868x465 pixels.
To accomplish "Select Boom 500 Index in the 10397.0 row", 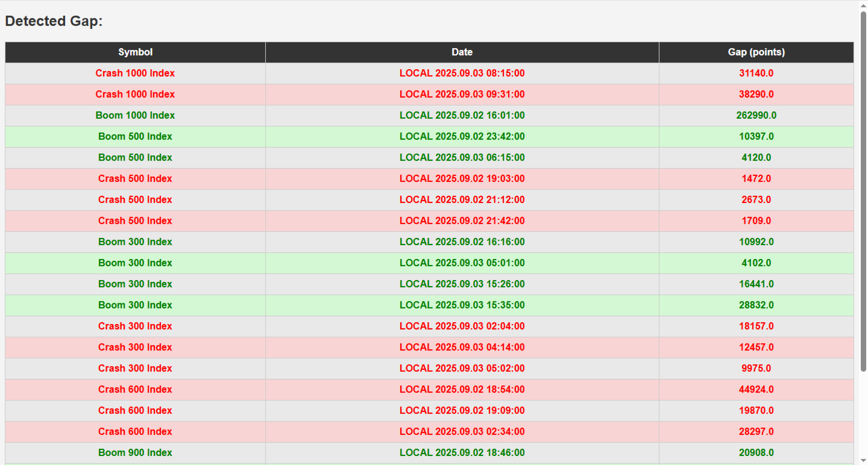I will (x=135, y=137).
